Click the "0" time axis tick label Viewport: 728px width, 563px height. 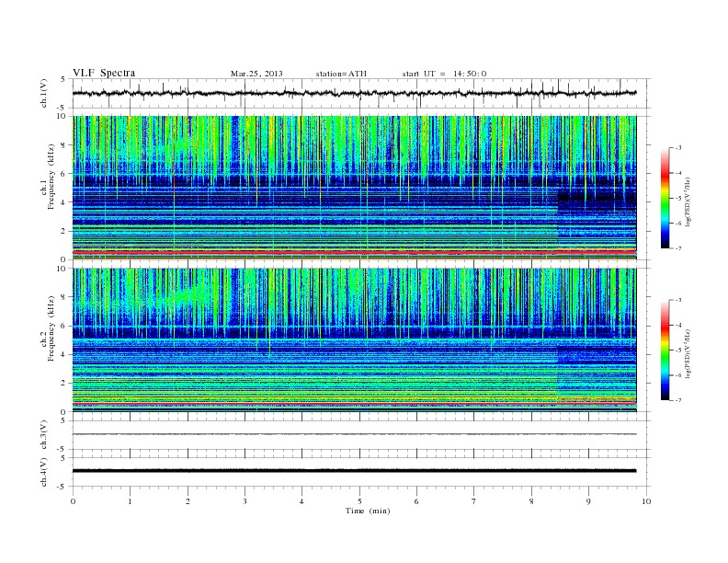click(x=73, y=501)
